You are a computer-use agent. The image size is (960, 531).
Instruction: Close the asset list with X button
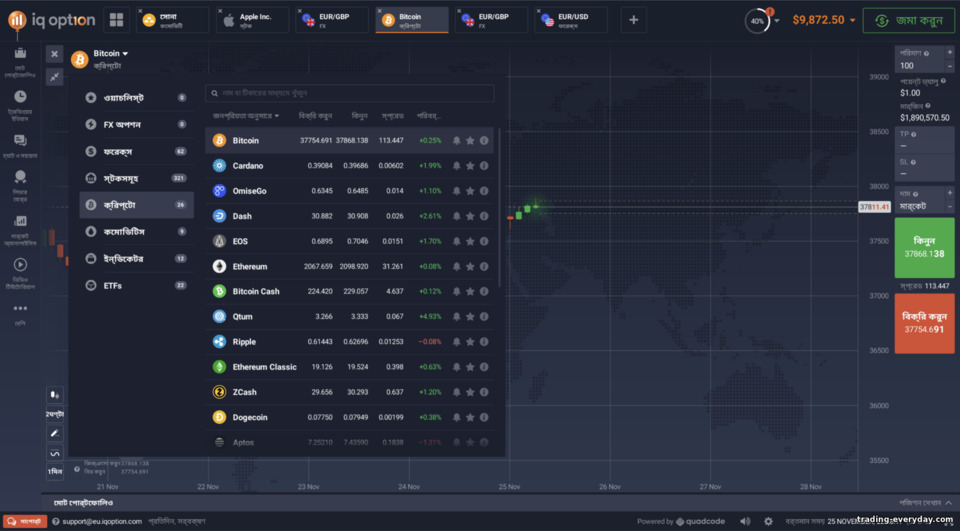[x=54, y=54]
